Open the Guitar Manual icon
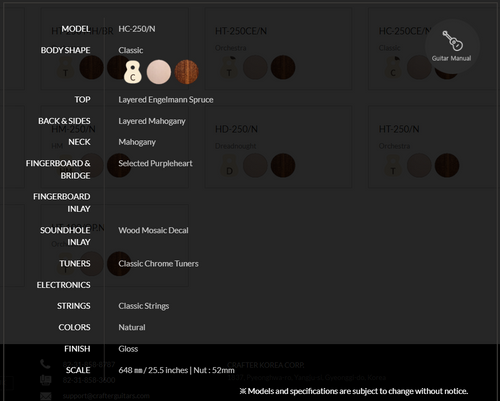The width and height of the screenshot is (500, 401). [x=452, y=46]
